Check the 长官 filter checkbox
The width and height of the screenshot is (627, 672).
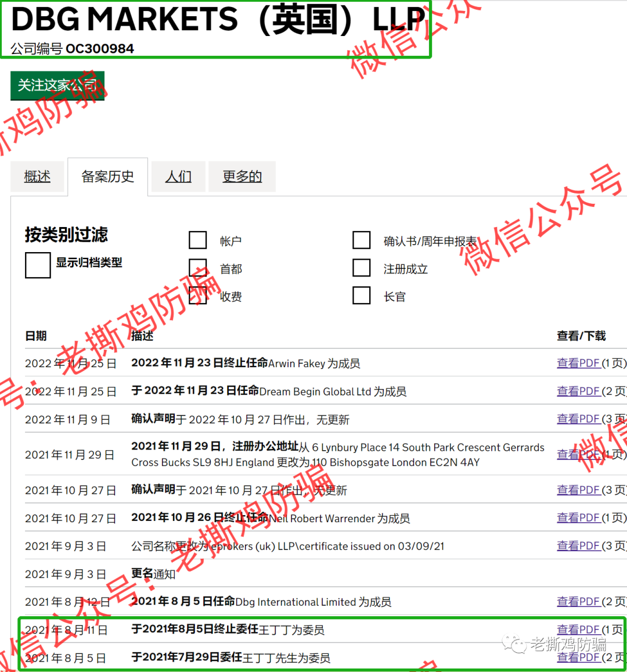pos(362,295)
